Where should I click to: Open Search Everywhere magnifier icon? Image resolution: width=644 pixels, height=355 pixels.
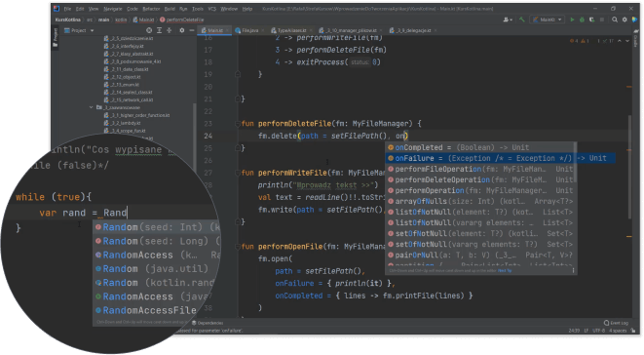[x=615, y=20]
